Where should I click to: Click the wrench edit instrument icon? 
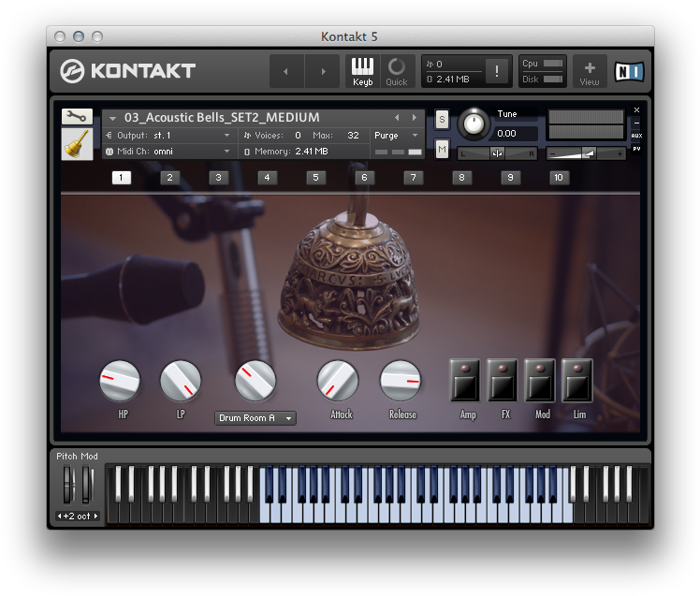77,117
